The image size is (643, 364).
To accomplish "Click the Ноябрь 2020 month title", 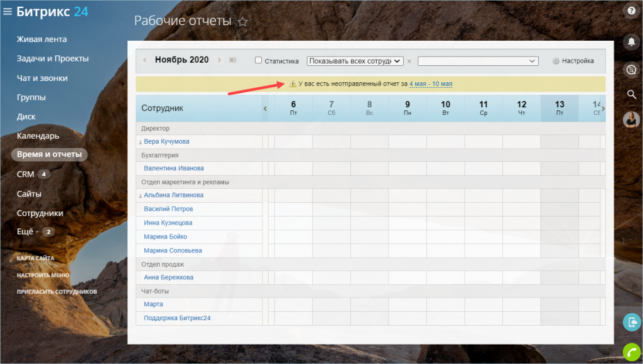I will (x=181, y=60).
